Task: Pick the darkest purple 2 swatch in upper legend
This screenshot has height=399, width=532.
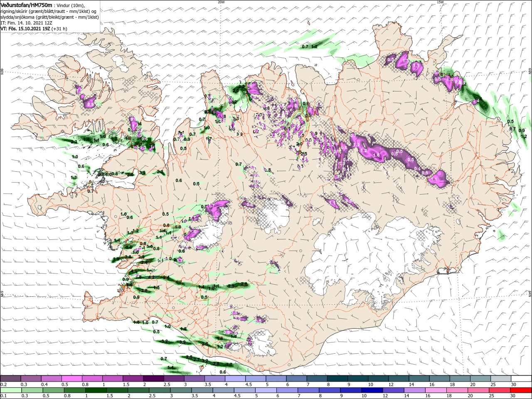Action: tap(153, 379)
